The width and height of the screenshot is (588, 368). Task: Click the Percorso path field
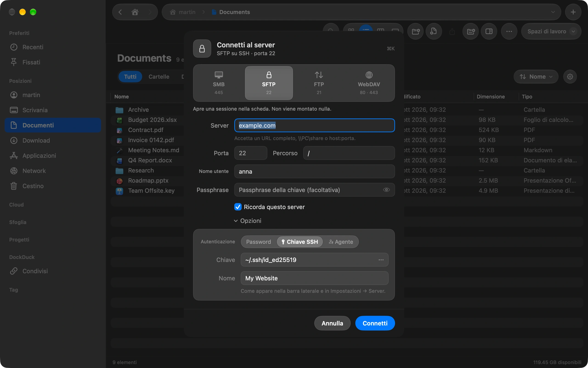(x=349, y=153)
